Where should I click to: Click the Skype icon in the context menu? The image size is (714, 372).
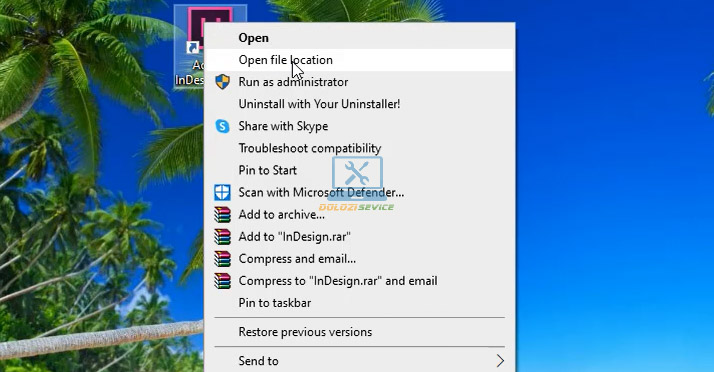[x=222, y=126]
